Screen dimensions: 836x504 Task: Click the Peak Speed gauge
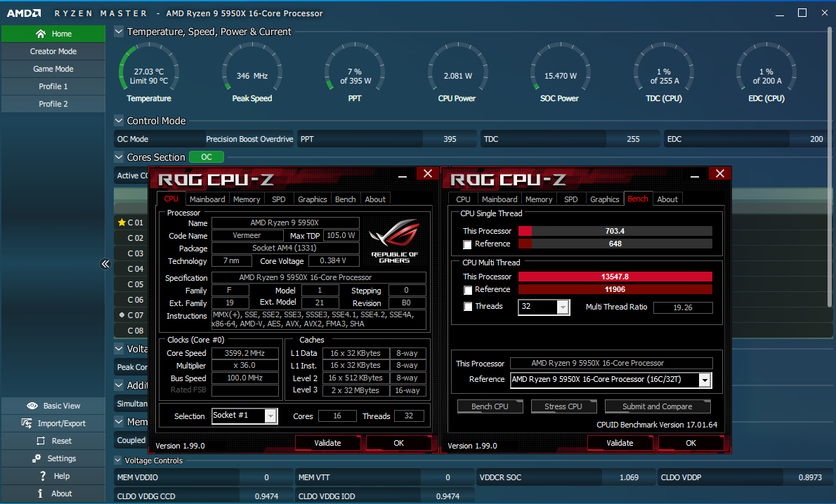pyautogui.click(x=252, y=72)
